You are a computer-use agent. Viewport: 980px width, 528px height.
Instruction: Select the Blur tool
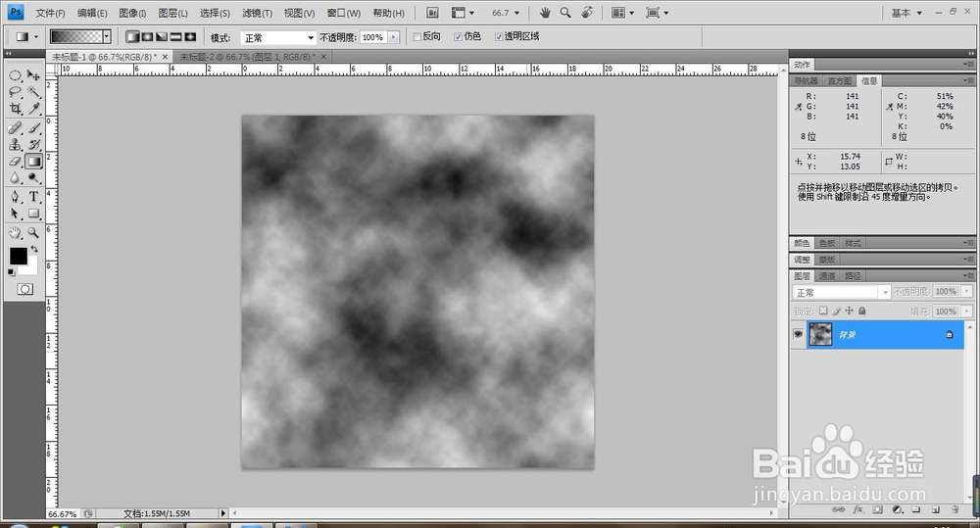16,178
